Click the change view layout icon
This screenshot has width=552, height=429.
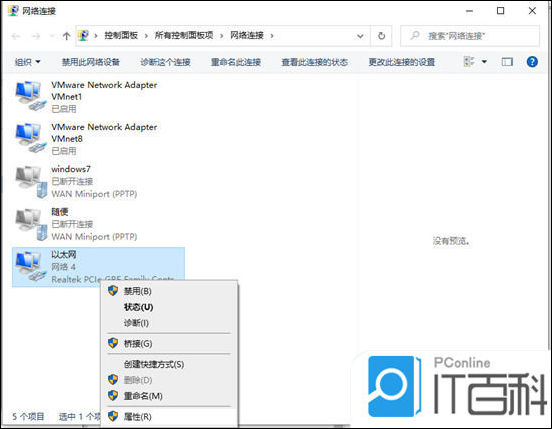pyautogui.click(x=469, y=62)
